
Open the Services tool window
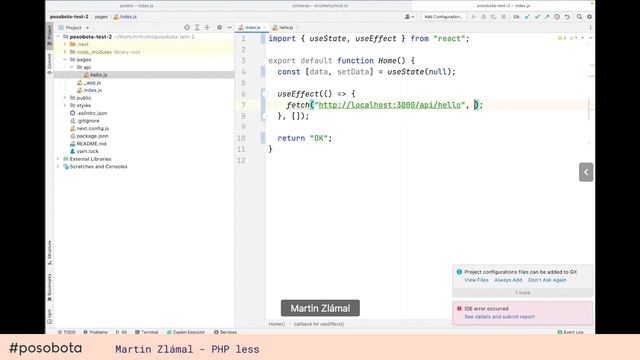(225, 332)
